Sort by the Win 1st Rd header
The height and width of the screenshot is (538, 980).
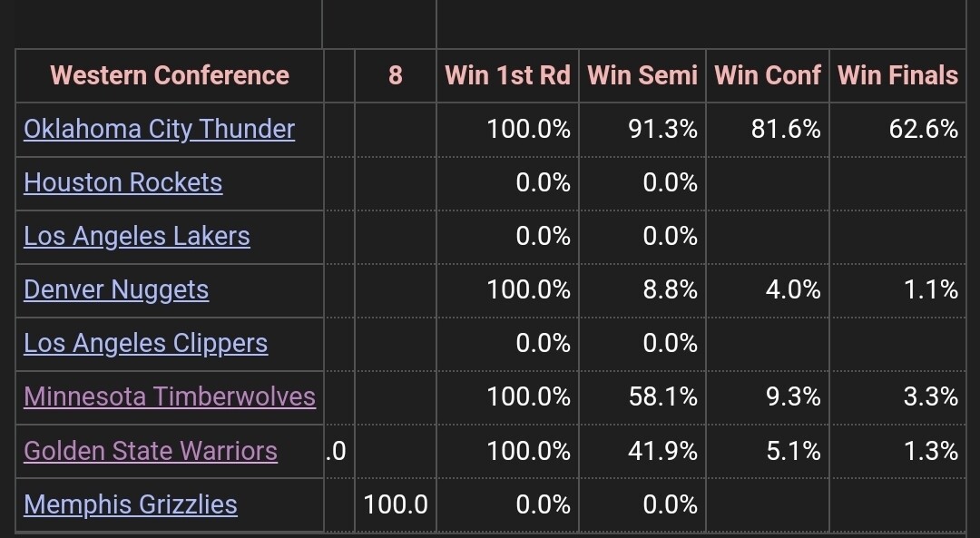(507, 75)
